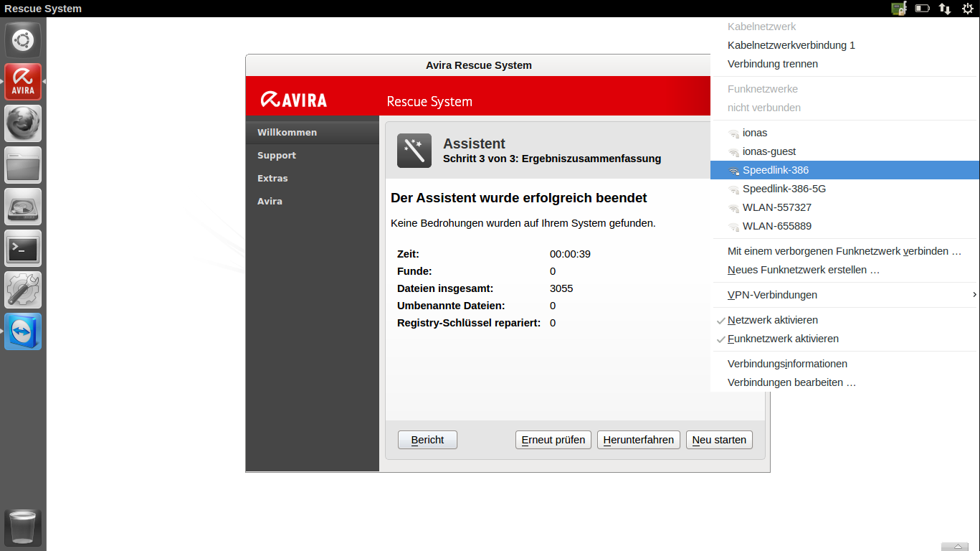Viewport: 980px width, 551px height.
Task: Open the Ubuntu dash launcher icon
Action: pos(23,40)
